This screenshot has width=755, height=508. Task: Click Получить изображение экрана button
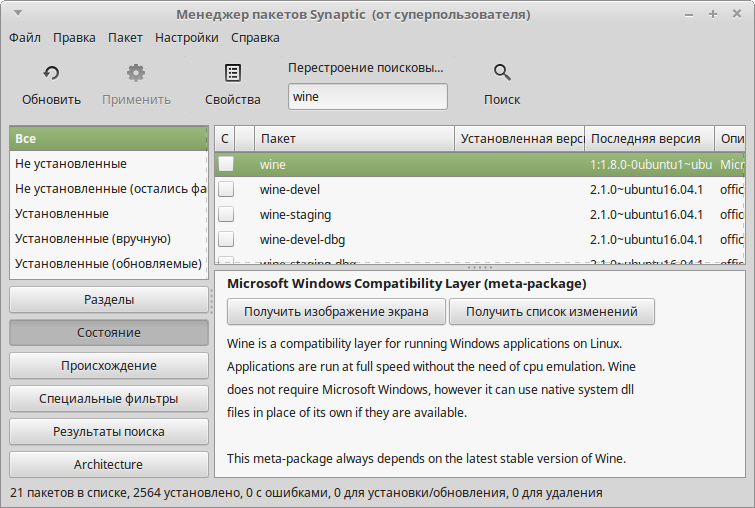[x=336, y=312]
